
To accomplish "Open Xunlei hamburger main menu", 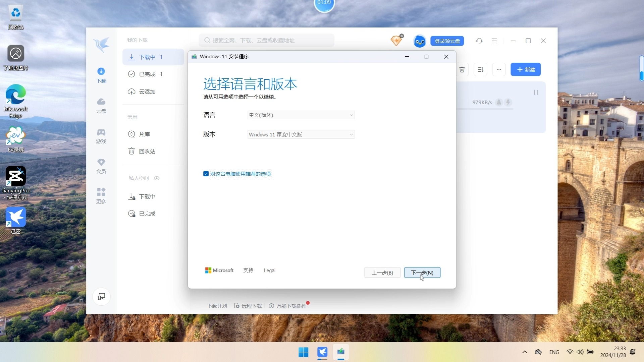I will 494,41.
